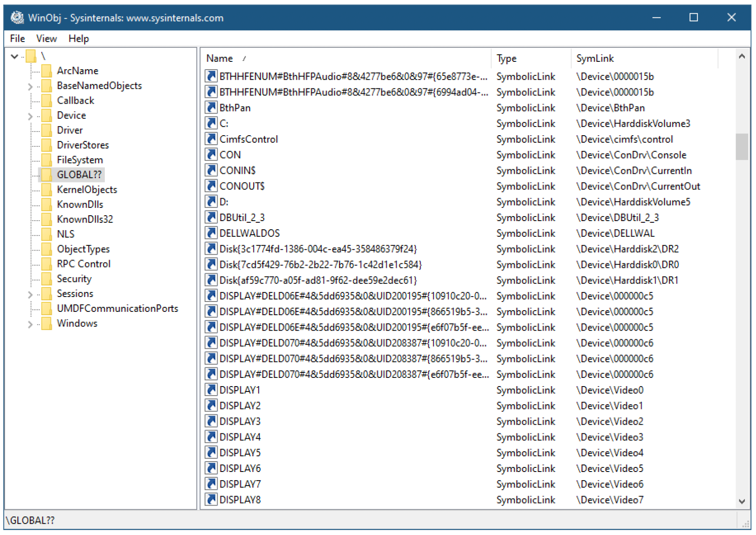Image resolution: width=756 pixels, height=535 pixels.
Task: Click the DISPLAY4 symbolic link icon
Action: click(211, 437)
